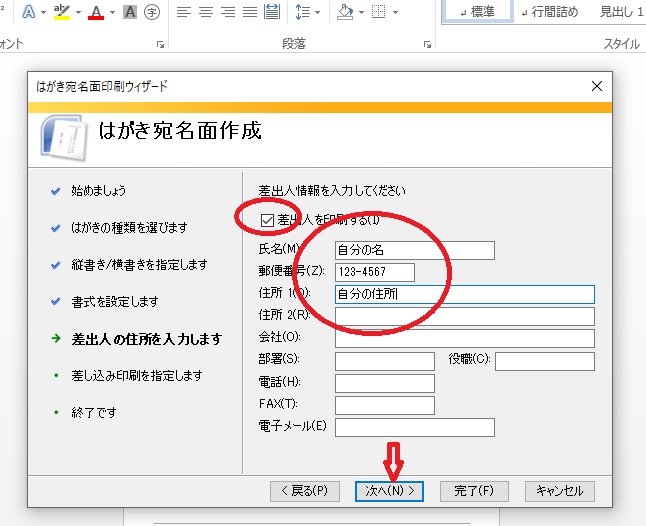
Task: Align paragraph text to the left
Action: (183, 12)
